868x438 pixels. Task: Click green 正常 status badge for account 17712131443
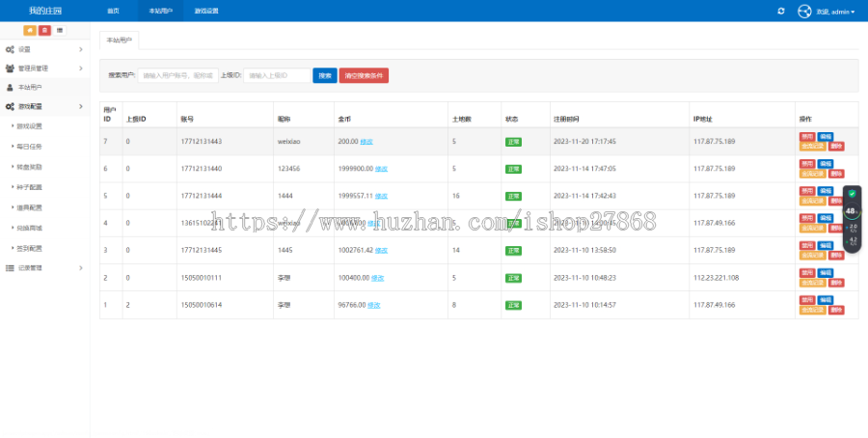513,143
